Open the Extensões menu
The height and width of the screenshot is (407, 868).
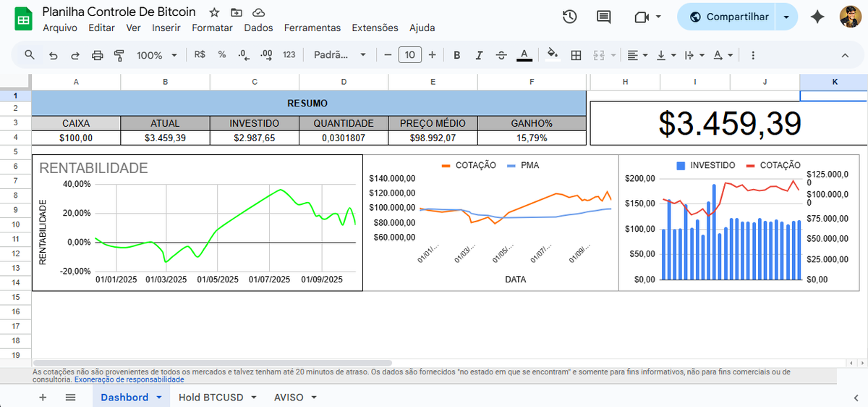[375, 28]
